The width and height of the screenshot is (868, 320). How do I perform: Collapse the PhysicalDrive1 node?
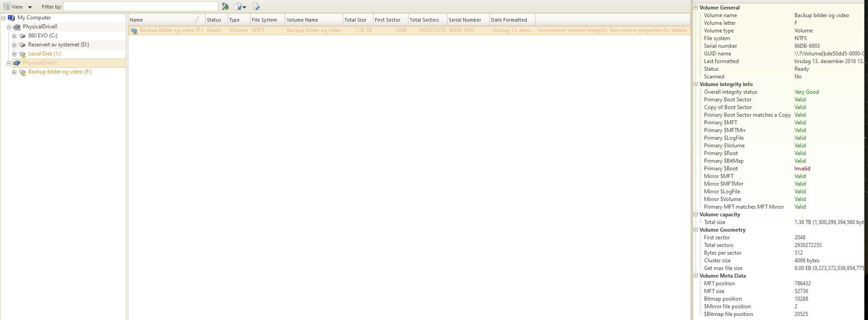[9, 63]
